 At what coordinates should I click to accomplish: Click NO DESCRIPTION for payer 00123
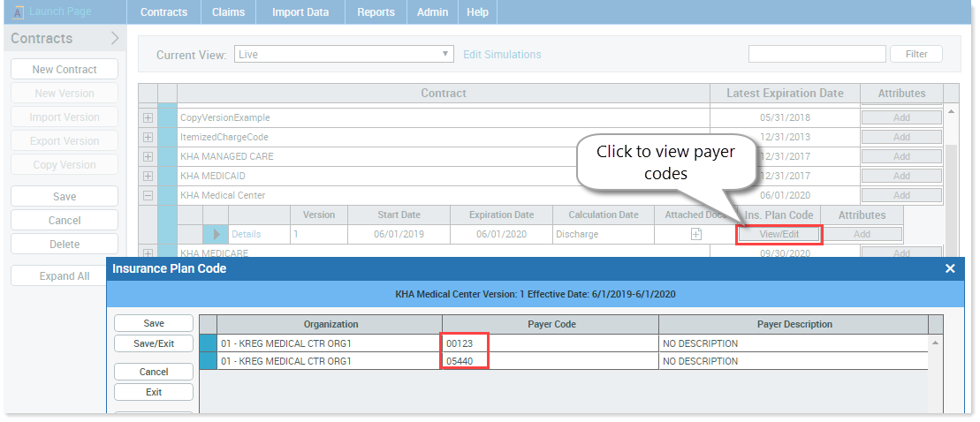tap(794, 343)
